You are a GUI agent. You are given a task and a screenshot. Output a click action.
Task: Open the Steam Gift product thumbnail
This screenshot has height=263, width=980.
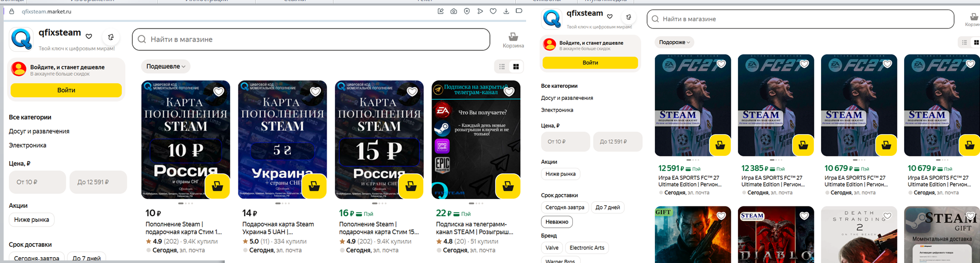tap(942, 234)
